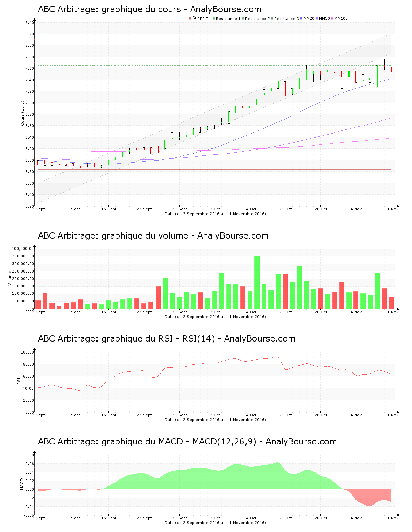Click the 'Cours (Euro)' axis label
The height and width of the screenshot is (532, 412).
pos(23,113)
